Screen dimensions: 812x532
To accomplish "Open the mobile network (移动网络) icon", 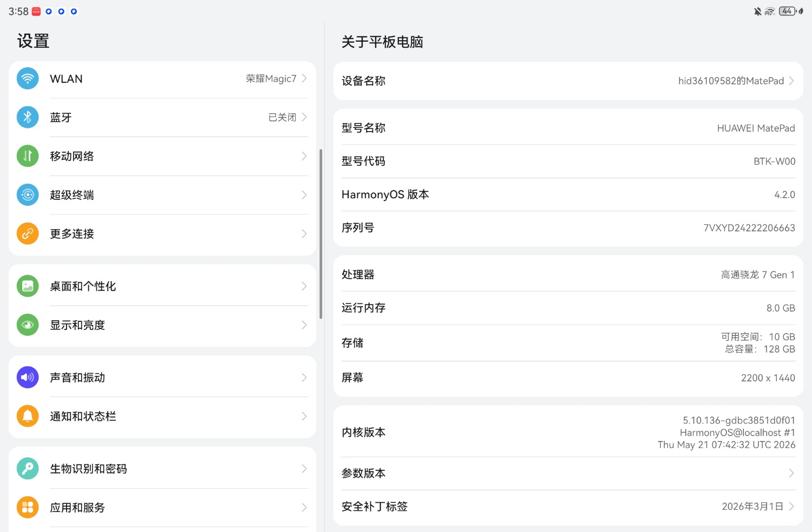I will 28,156.
